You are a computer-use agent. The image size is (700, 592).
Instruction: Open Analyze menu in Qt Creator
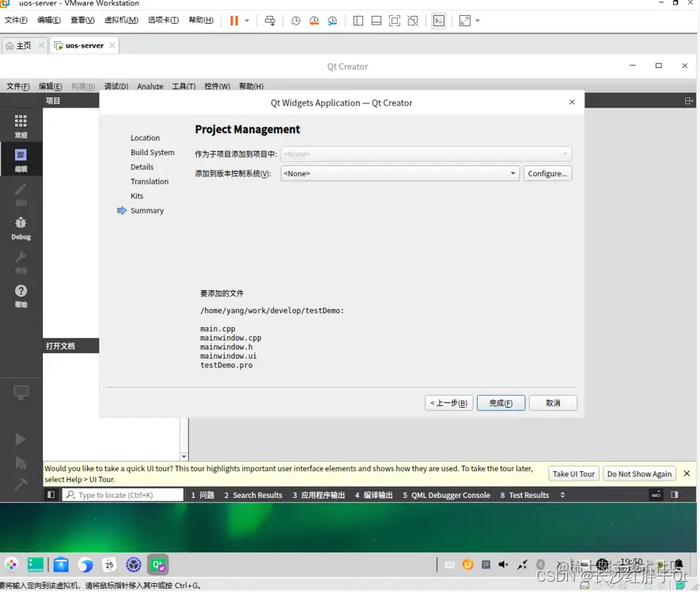[x=150, y=86]
